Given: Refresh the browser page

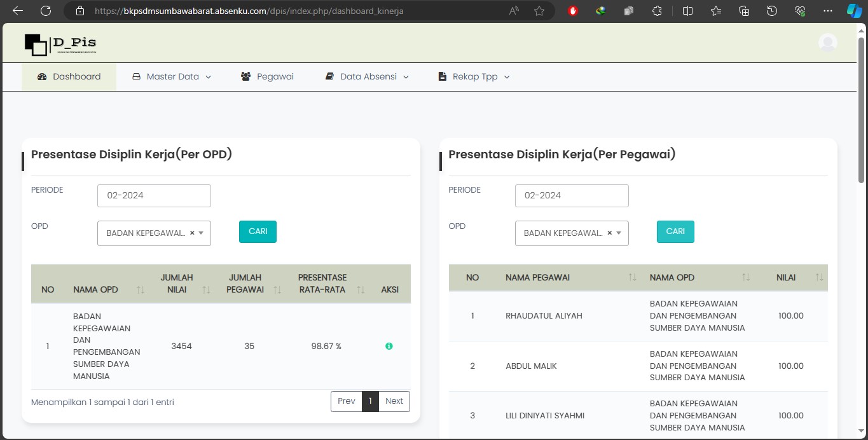Looking at the screenshot, I should click(x=46, y=11).
